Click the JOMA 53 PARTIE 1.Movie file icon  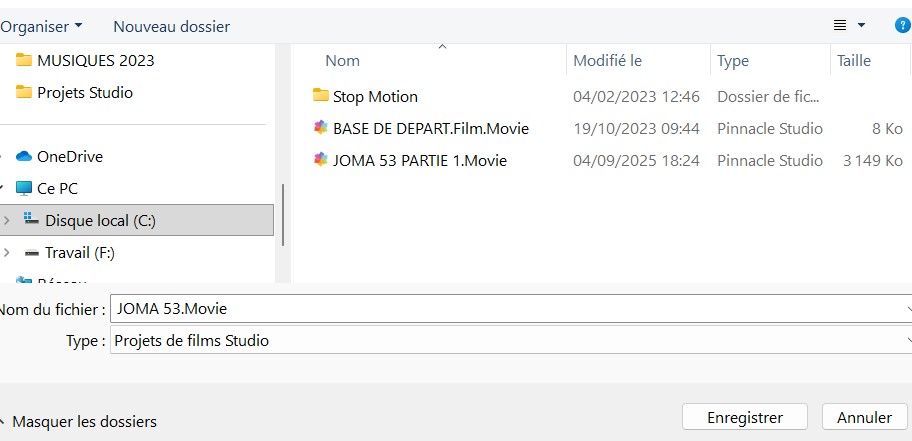tap(320, 159)
